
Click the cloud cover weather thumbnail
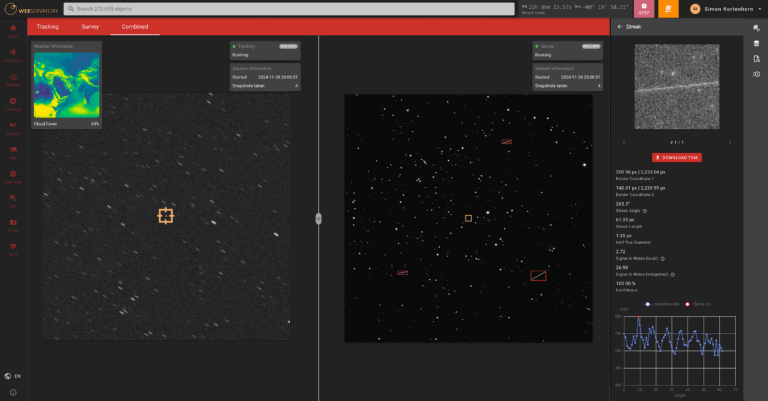coord(67,86)
